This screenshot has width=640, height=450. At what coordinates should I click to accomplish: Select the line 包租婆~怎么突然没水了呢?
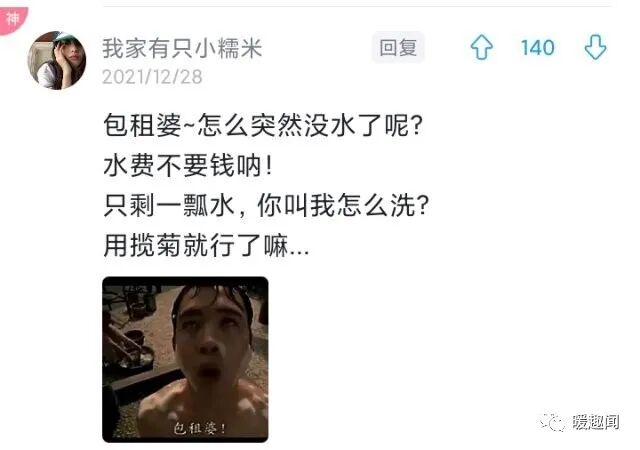(263, 125)
